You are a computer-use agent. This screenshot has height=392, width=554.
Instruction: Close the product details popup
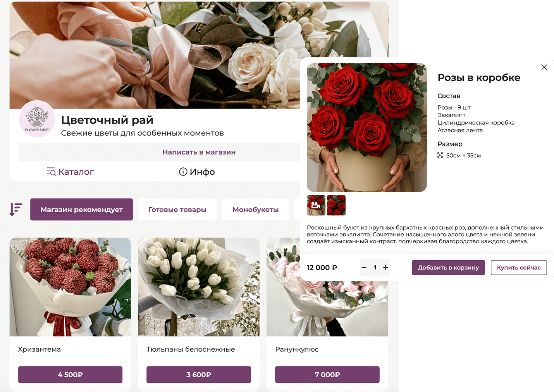[x=544, y=67]
